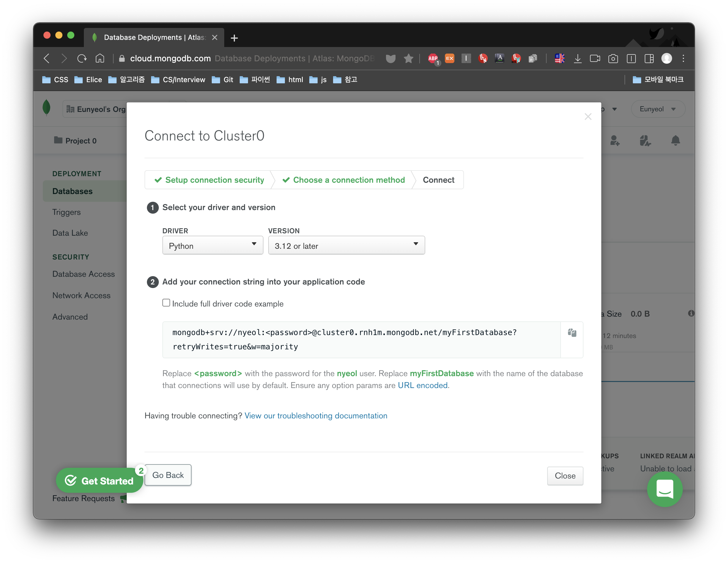
Task: Click the Close button in dialog
Action: (x=565, y=476)
